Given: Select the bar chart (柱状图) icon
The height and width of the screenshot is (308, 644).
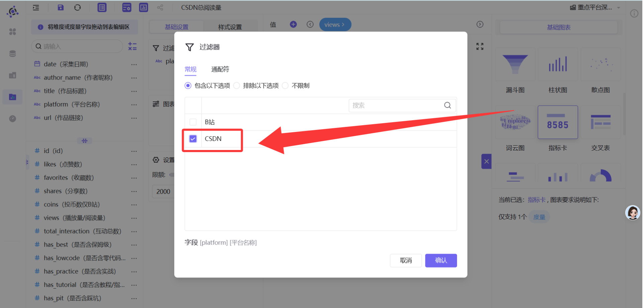Looking at the screenshot, I should pyautogui.click(x=558, y=64).
